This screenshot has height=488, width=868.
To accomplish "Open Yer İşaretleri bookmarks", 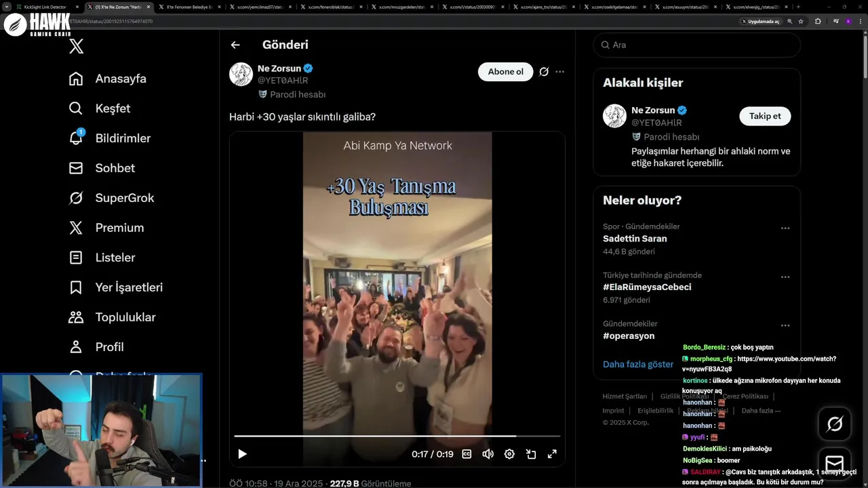I will (x=116, y=287).
